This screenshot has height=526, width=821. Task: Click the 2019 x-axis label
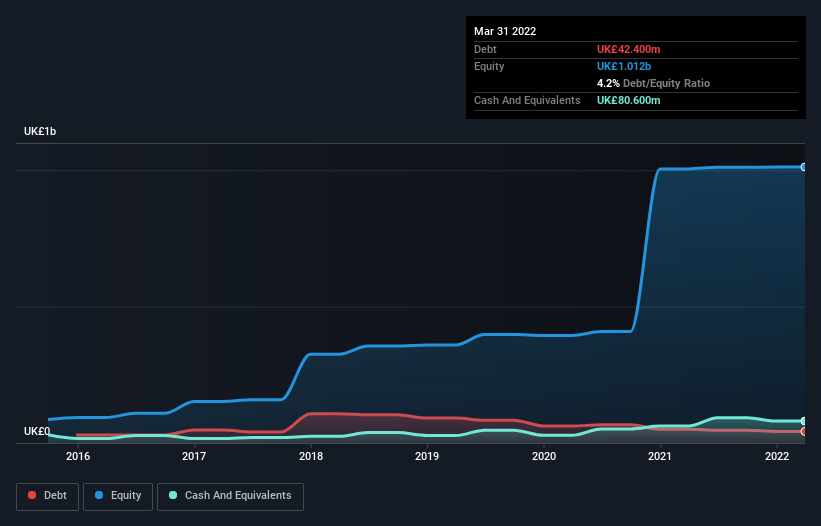click(427, 456)
